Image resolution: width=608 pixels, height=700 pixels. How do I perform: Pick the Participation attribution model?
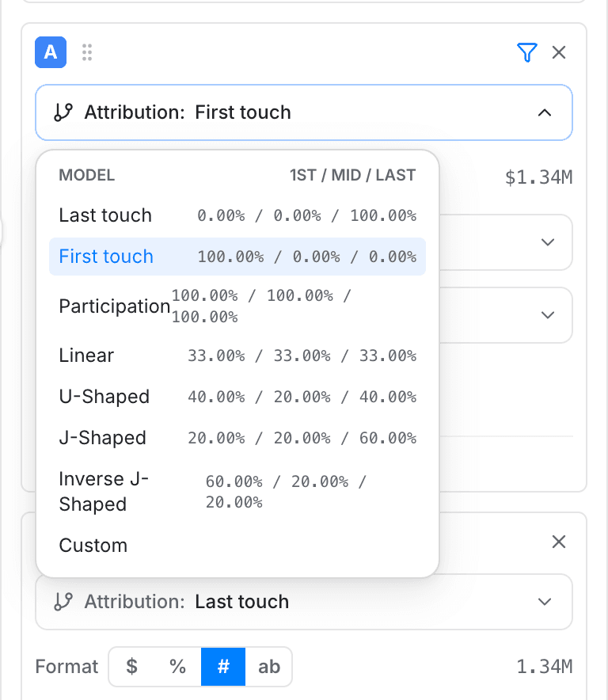pos(237,306)
